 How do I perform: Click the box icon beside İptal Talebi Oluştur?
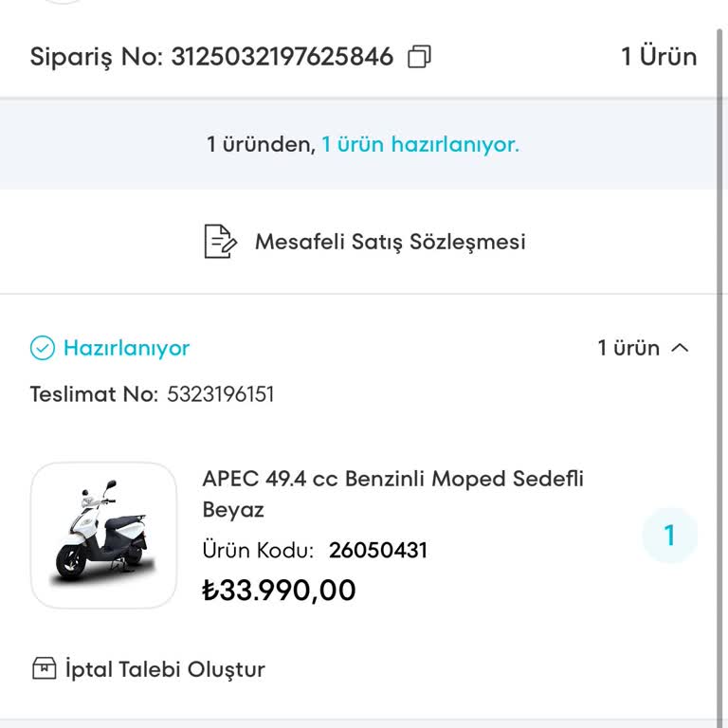pos(45,669)
